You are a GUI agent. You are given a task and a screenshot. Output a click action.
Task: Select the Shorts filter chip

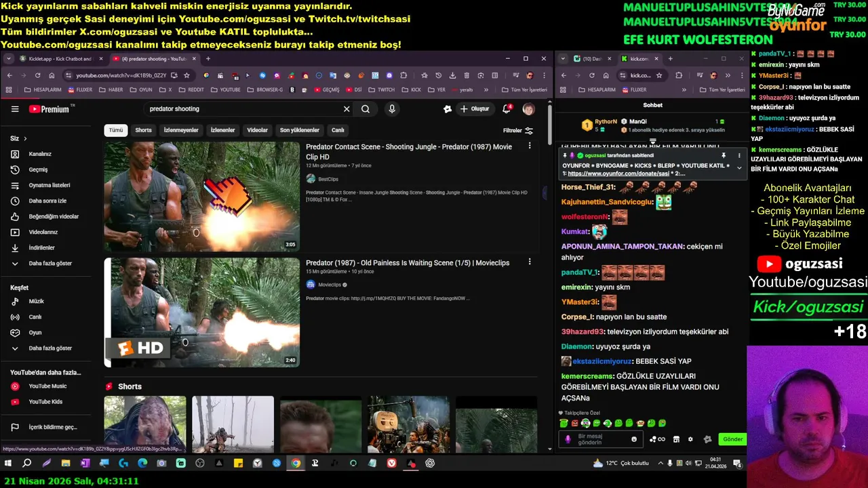tap(143, 130)
